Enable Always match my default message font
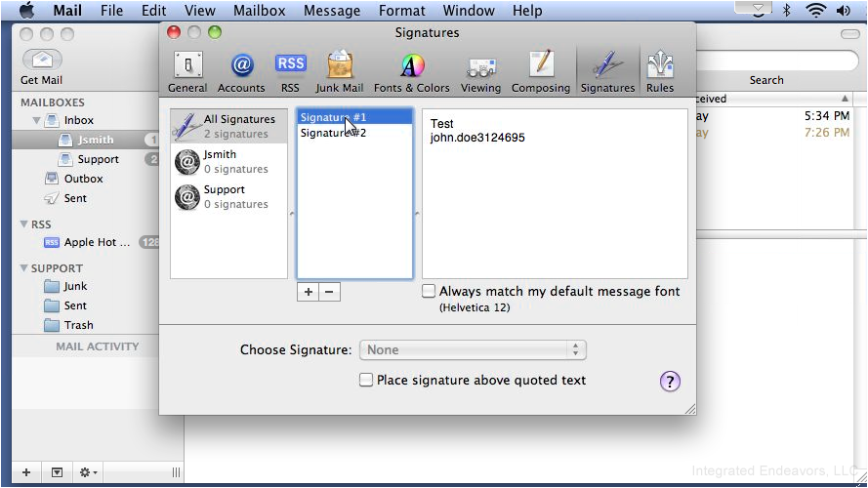 click(x=429, y=291)
